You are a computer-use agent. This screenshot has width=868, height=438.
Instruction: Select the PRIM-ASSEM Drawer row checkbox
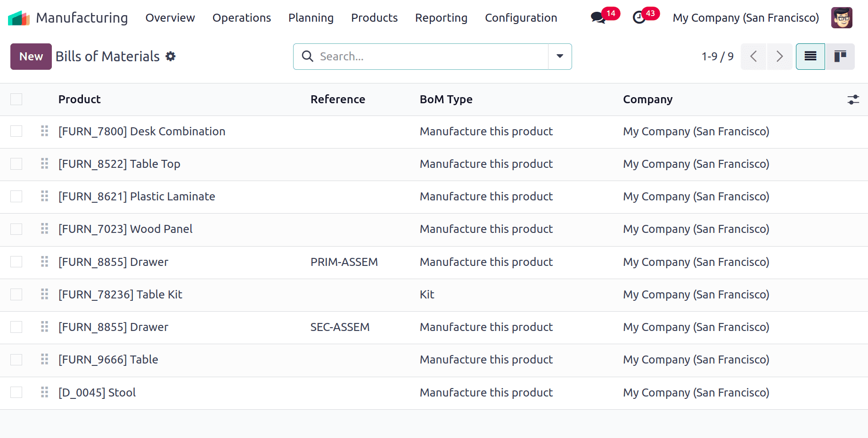(x=16, y=262)
